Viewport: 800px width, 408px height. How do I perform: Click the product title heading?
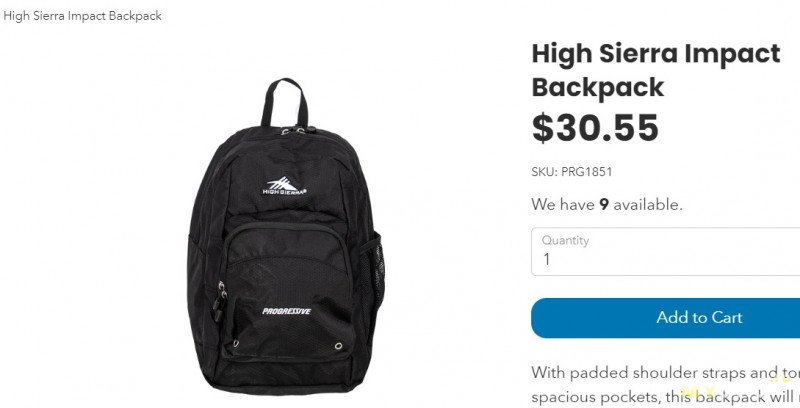[x=656, y=70]
